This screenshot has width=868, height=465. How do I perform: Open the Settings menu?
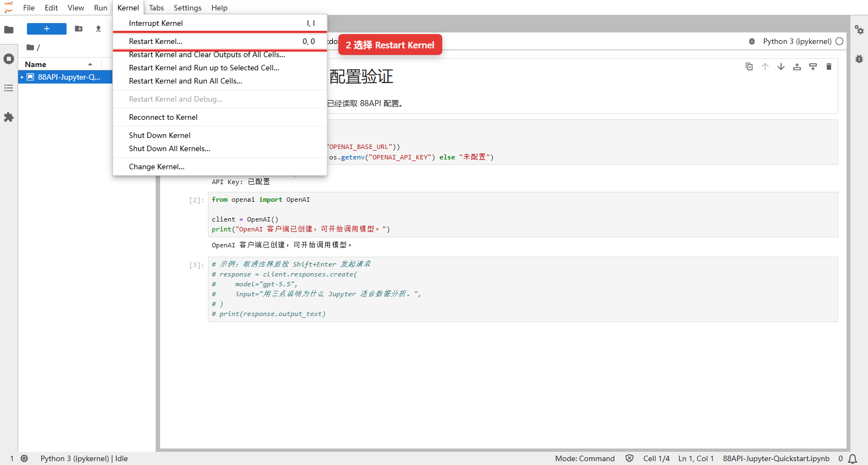coord(188,8)
